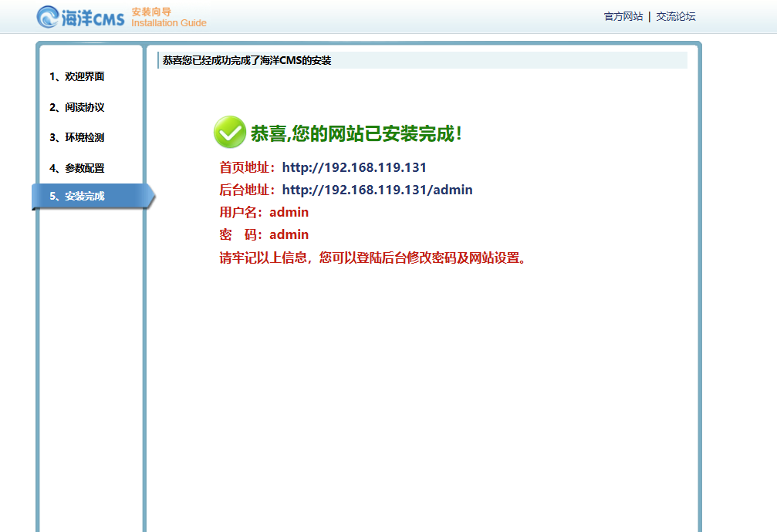This screenshot has height=532, width=777.
Task: Click the green text 恭喜,您的网站已安装完成!
Action: pyautogui.click(x=356, y=133)
